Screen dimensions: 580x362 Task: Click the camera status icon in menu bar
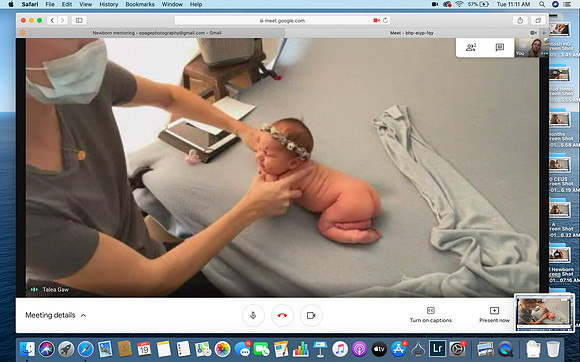tap(435, 4)
